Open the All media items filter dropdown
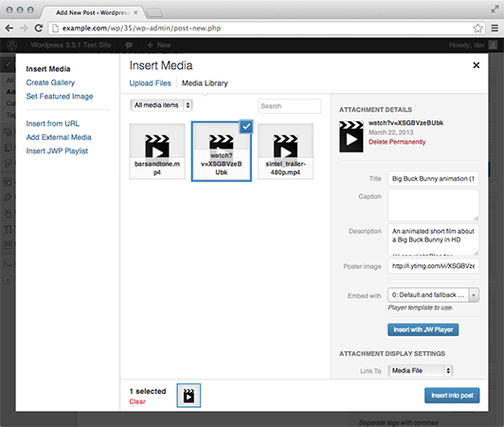This screenshot has height=427, width=504. click(161, 105)
